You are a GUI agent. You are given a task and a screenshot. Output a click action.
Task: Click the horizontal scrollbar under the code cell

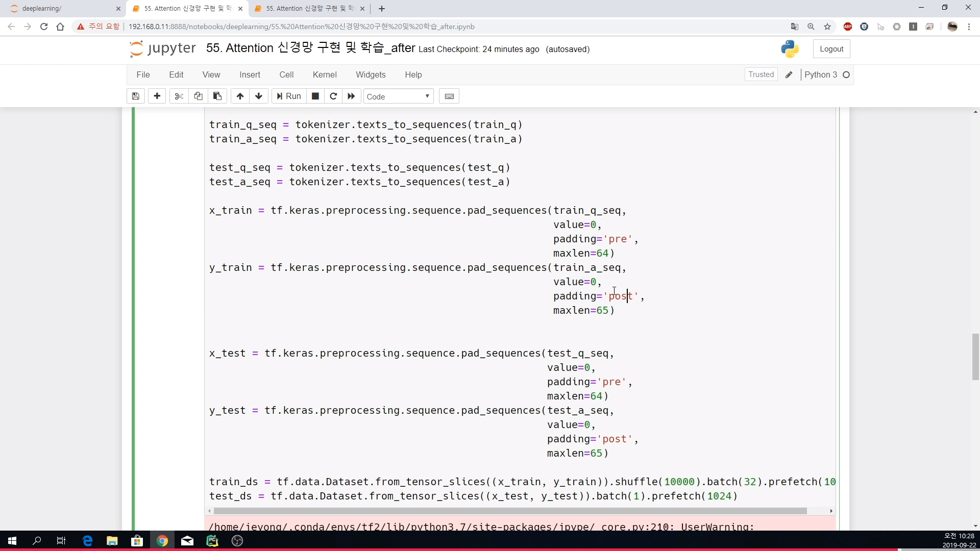510,511
